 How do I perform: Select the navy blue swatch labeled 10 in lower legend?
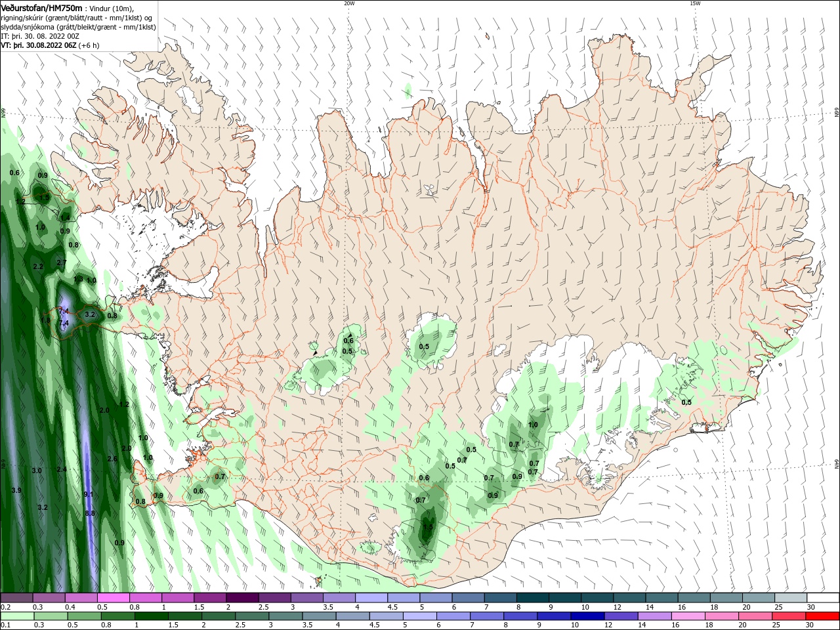(x=587, y=616)
